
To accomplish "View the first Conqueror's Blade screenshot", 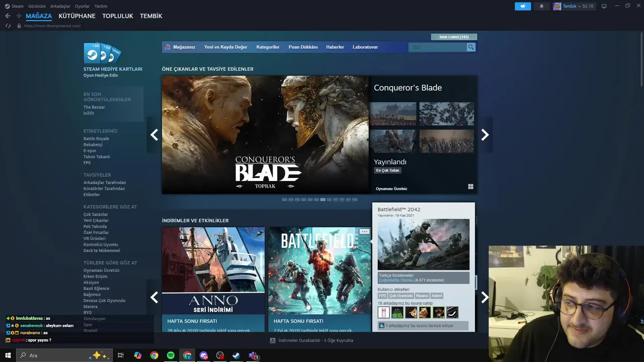I will [x=393, y=114].
